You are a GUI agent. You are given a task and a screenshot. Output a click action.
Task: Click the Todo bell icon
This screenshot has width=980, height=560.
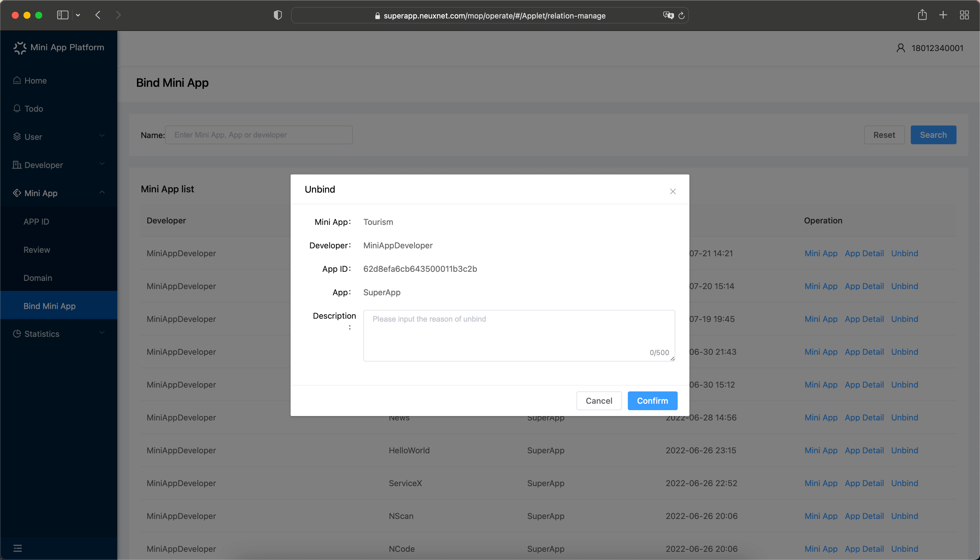(x=17, y=108)
